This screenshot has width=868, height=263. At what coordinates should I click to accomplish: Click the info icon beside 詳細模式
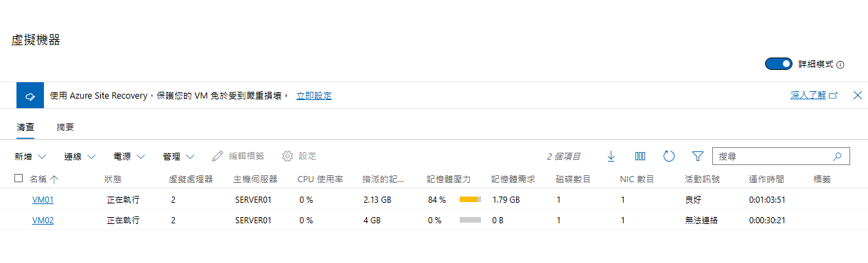pyautogui.click(x=841, y=64)
